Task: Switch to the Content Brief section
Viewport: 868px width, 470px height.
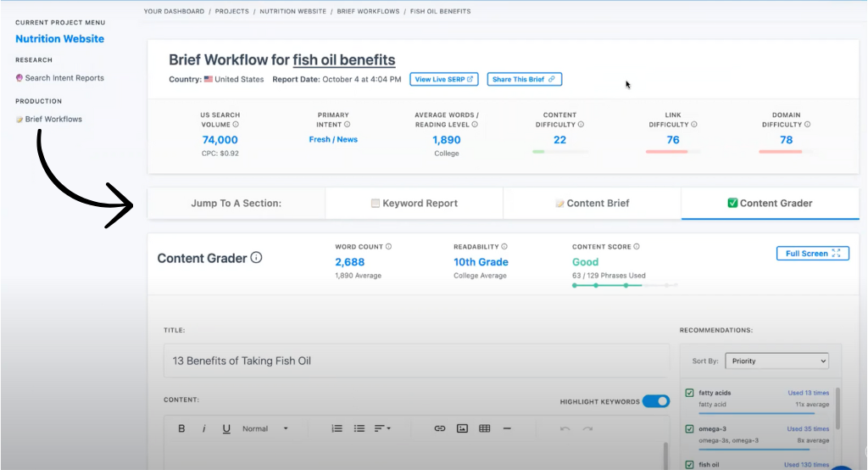Action: 593,204
